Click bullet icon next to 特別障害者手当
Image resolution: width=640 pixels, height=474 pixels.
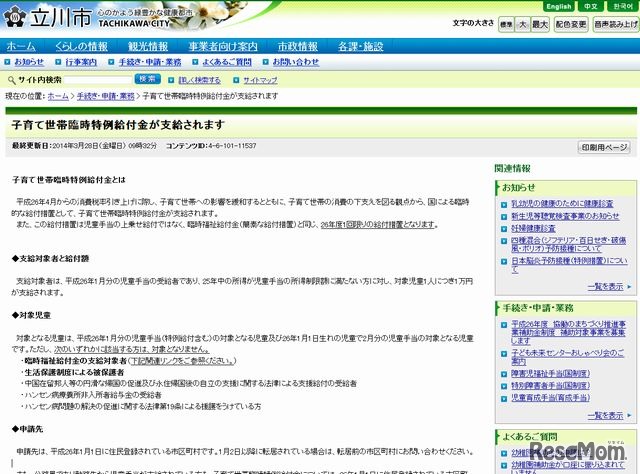click(504, 387)
